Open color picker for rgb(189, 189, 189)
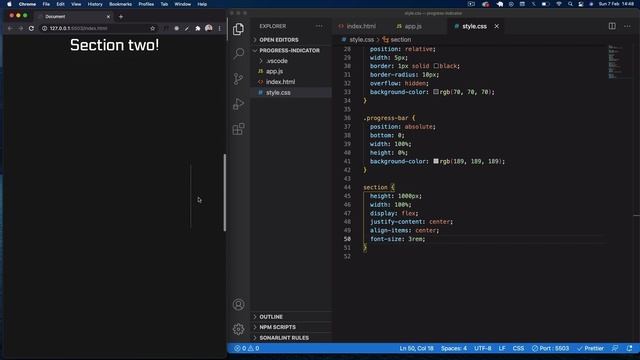Screen dimensions: 640x360 point(436,161)
